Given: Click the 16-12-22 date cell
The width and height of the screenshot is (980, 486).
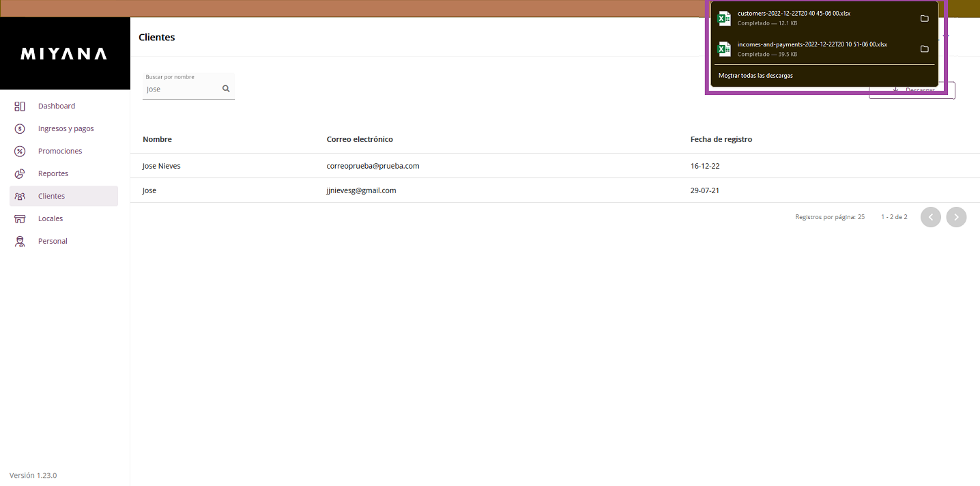Looking at the screenshot, I should pos(705,166).
